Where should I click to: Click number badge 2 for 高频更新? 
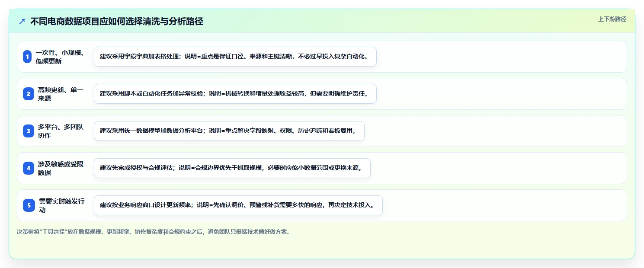click(x=28, y=94)
